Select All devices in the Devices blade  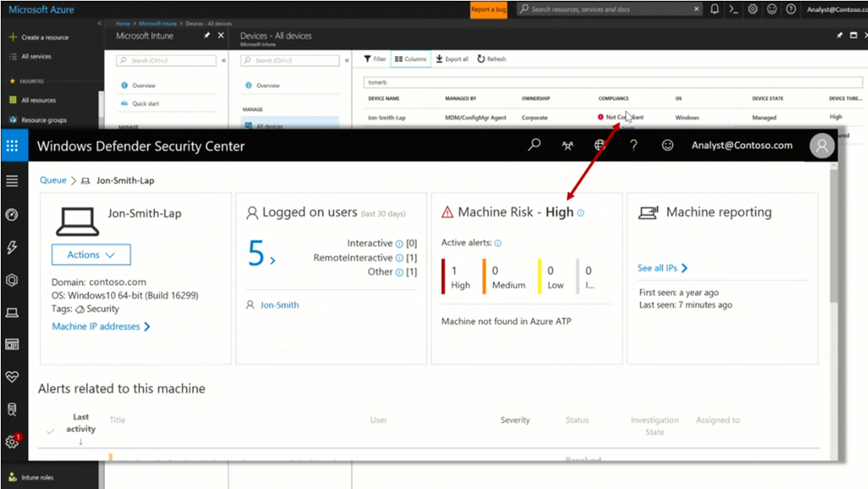pos(290,125)
